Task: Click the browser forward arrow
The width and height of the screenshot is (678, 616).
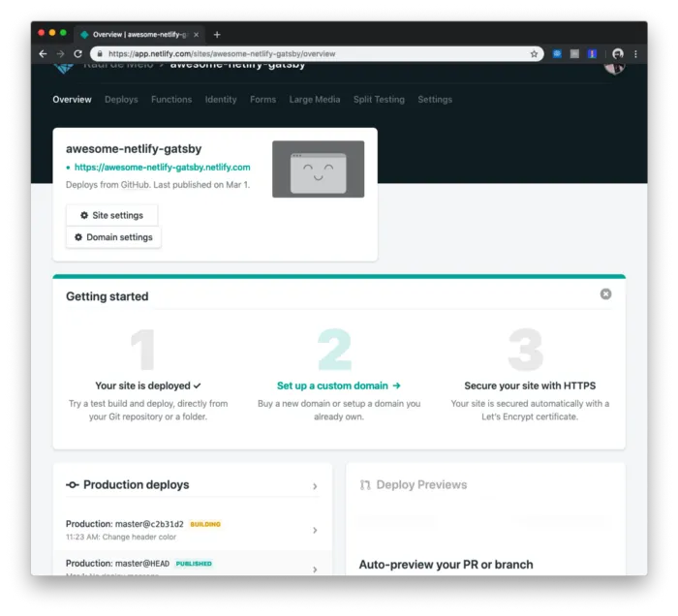Action: (60, 54)
